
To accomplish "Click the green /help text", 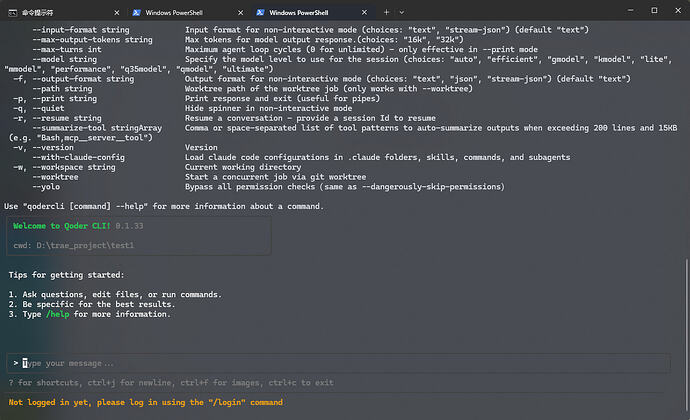I will pyautogui.click(x=58, y=314).
